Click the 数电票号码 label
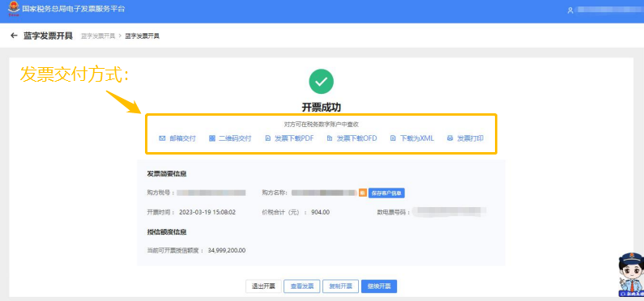This screenshot has width=644, height=301. coord(394,213)
